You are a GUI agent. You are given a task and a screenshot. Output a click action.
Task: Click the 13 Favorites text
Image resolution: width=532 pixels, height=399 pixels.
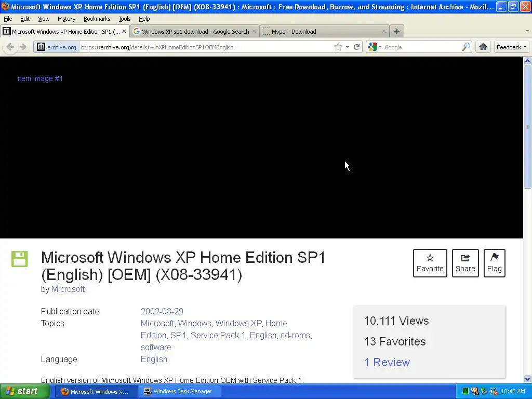(395, 341)
